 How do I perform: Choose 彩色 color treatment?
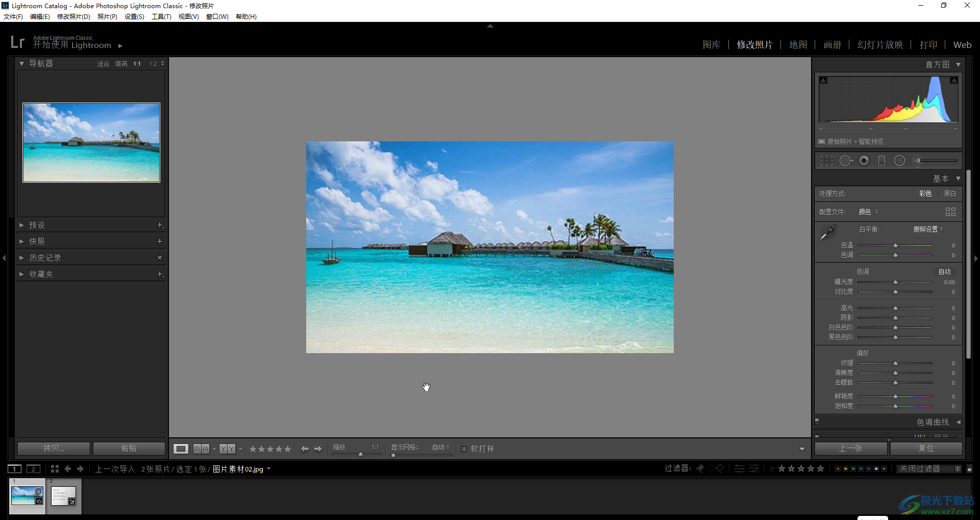pyautogui.click(x=925, y=193)
